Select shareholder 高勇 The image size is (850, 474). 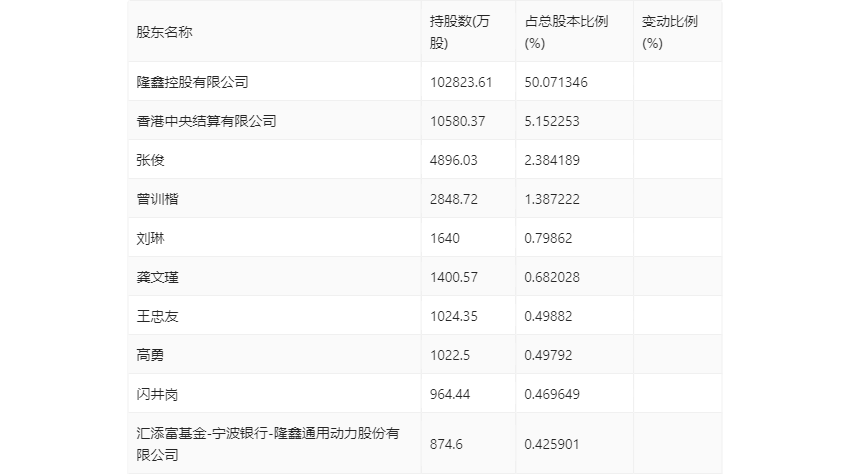coord(150,355)
